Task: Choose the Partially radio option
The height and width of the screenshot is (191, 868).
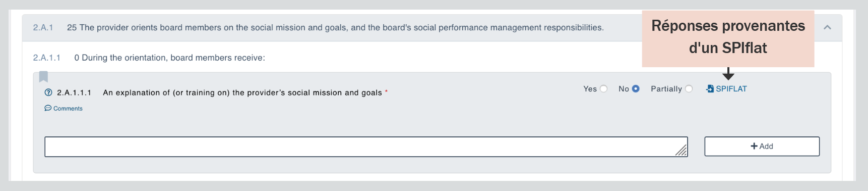Action: tap(689, 89)
